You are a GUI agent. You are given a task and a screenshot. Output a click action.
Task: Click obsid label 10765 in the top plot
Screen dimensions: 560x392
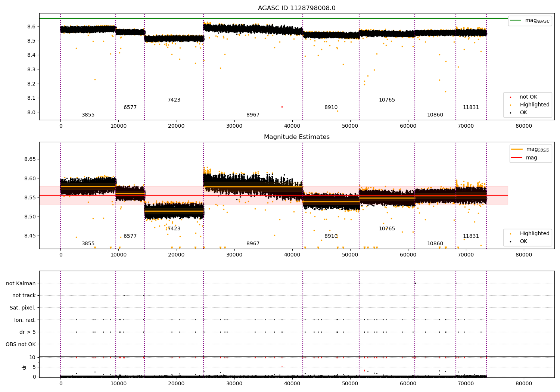pos(387,100)
